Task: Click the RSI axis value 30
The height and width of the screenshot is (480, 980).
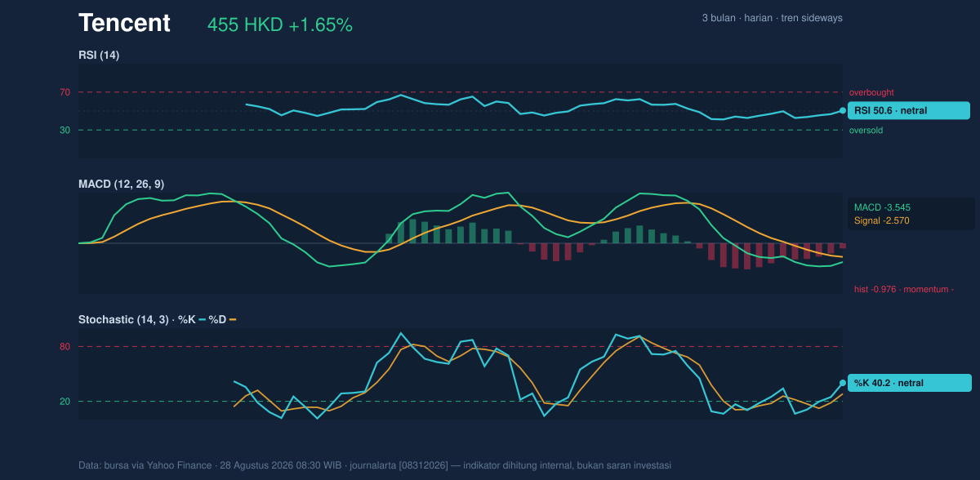Action: 65,130
